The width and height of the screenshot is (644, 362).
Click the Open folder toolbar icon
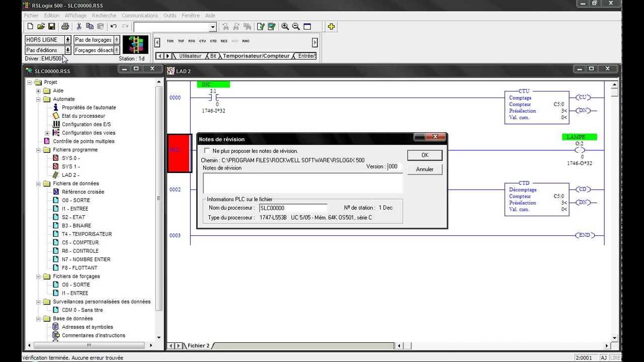(41, 27)
